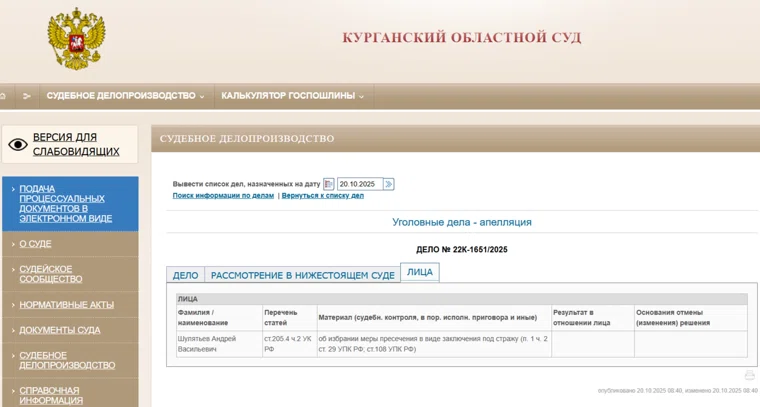Click the Вернуться к списку дел link
The image size is (760, 407).
[x=322, y=196]
